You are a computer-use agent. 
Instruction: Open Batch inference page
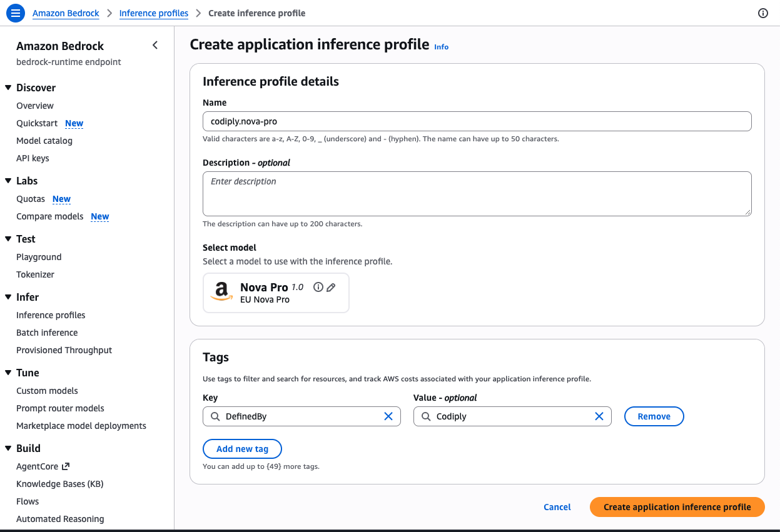(47, 333)
